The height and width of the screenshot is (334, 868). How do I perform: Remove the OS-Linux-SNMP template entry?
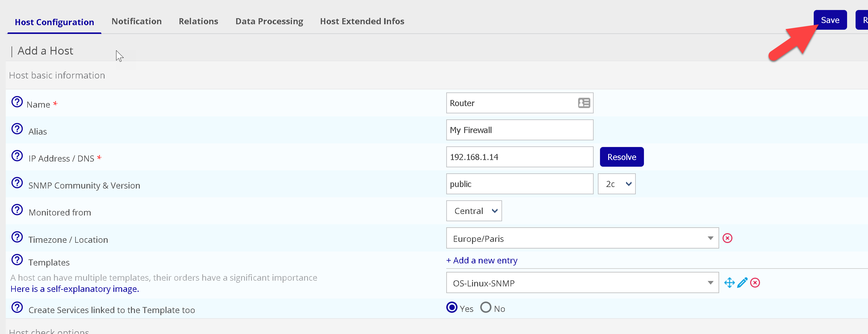755,282
